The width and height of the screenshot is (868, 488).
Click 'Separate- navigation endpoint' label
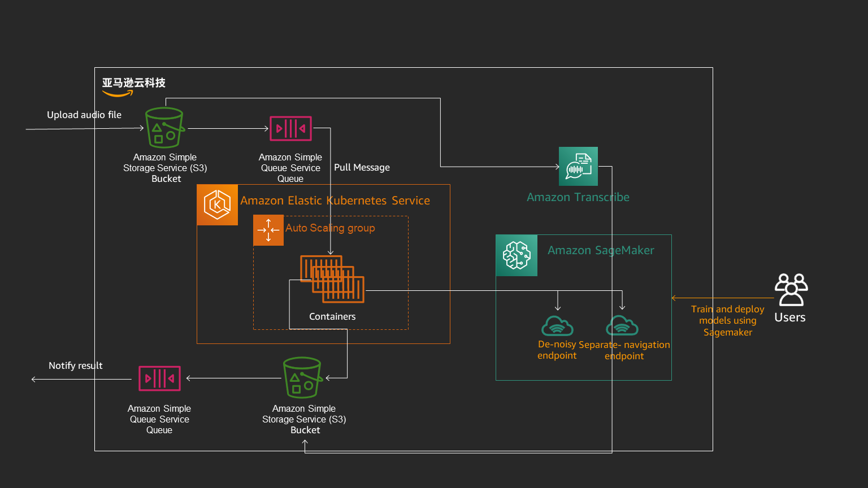[x=624, y=350]
